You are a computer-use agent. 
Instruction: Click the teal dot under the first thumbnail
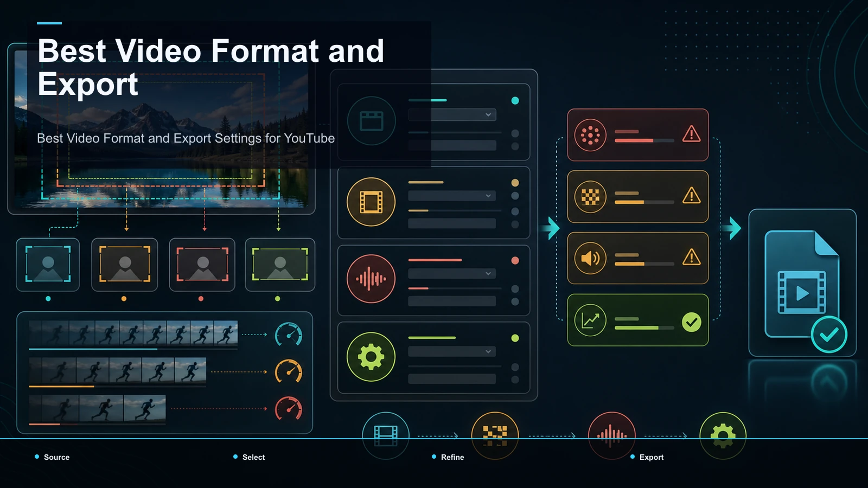[48, 299]
